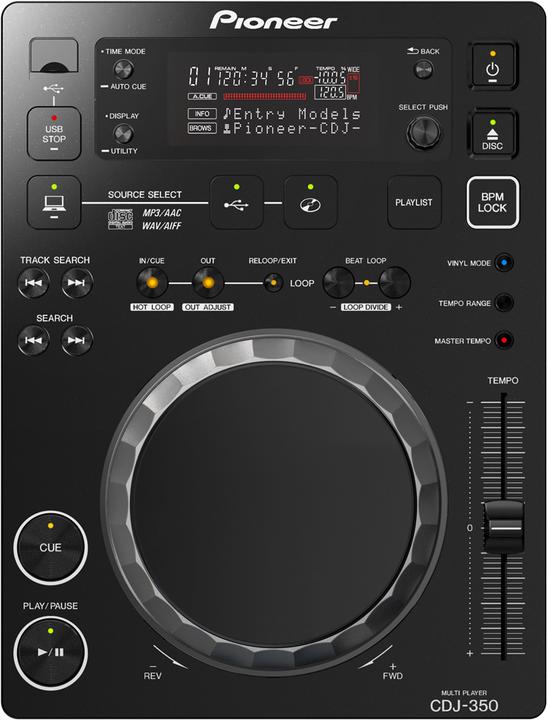Click the WAV/AIFF format label
The height and width of the screenshot is (720, 547).
point(162,226)
